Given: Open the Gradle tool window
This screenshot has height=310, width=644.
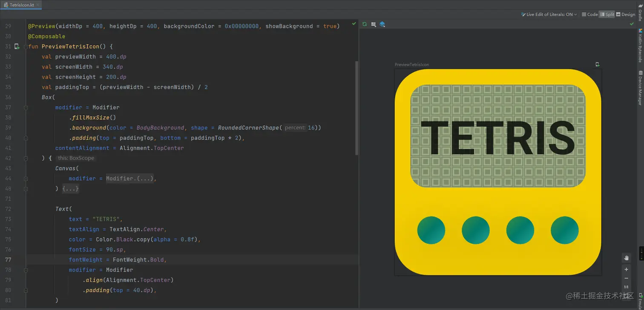Looking at the screenshot, I should (640, 13).
